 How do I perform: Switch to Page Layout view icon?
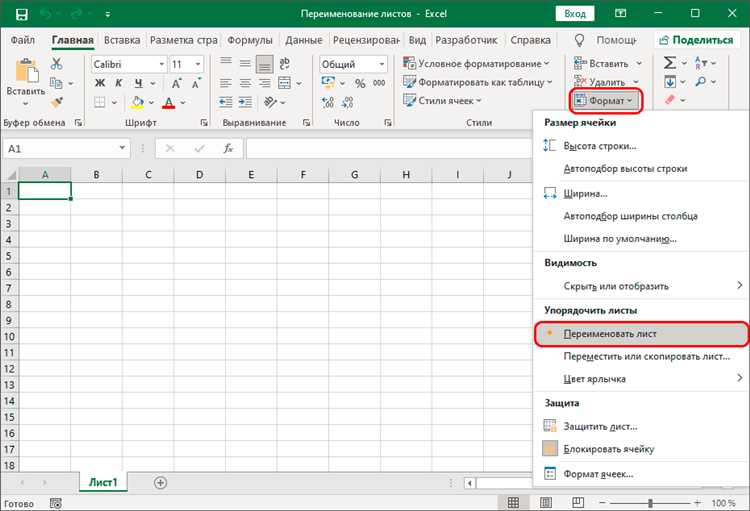(x=545, y=502)
